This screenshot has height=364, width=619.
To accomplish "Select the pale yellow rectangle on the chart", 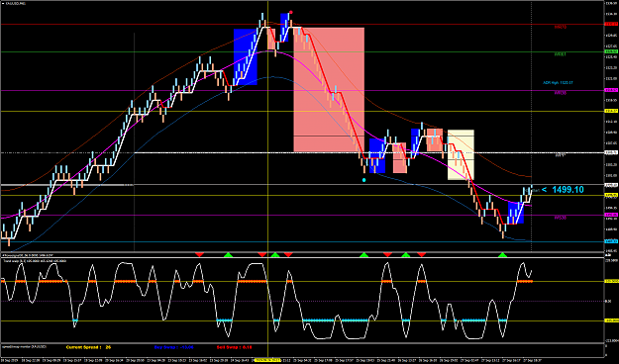I will coord(461,154).
